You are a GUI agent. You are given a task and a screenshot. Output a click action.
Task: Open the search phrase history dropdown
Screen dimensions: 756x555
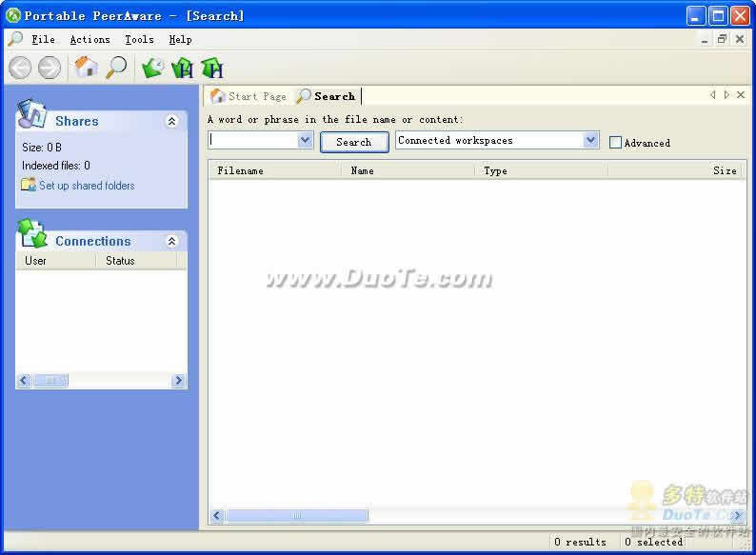pos(305,140)
